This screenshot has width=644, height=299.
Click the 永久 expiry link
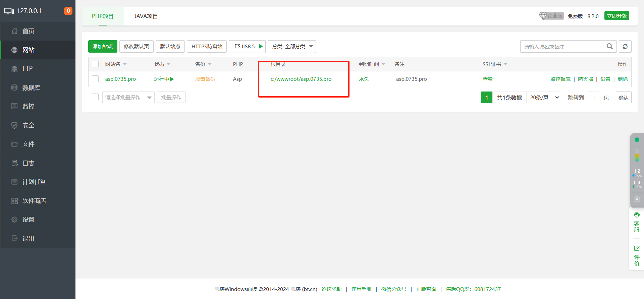364,79
